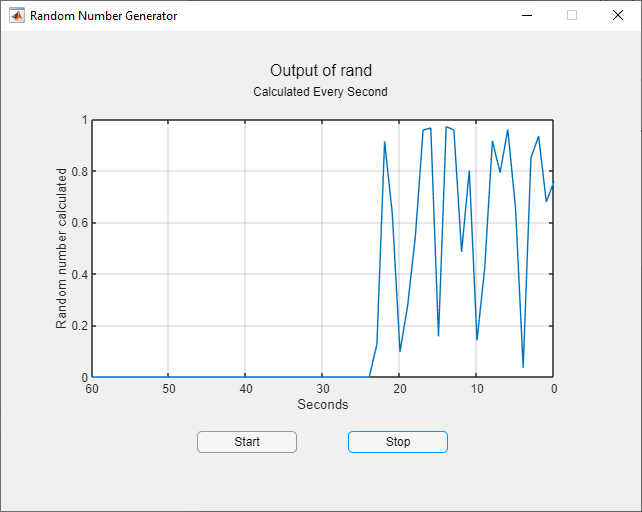Screen dimensions: 642x512
Task: Click the 'Random Number Generator' window title text
Action: click(x=104, y=16)
